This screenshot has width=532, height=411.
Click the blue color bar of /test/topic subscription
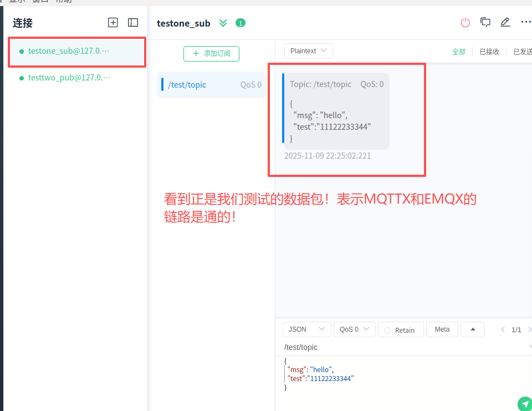[162, 85]
